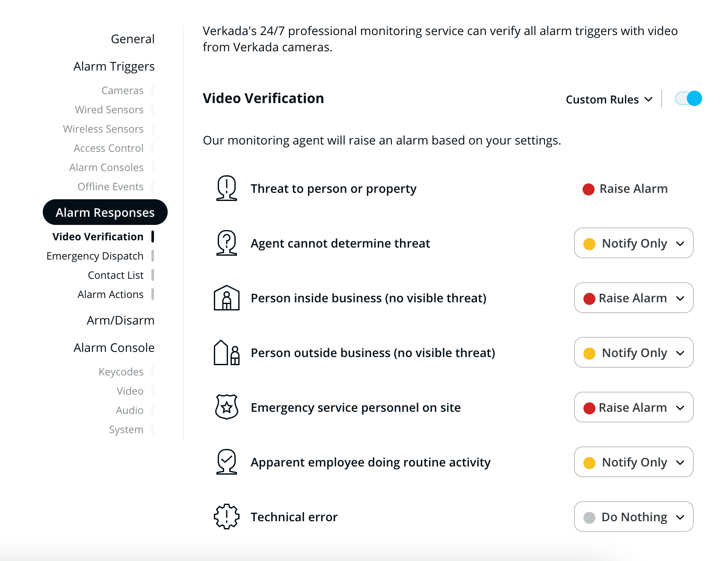Open the Alarm Consoles section
This screenshot has width=728, height=561.
[x=106, y=167]
